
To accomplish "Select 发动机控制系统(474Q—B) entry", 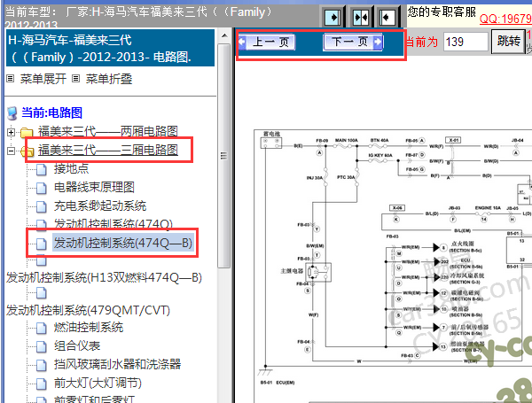I will [123, 243].
